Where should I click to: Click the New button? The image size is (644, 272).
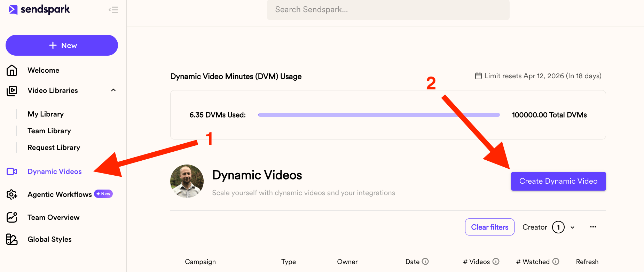coord(62,45)
